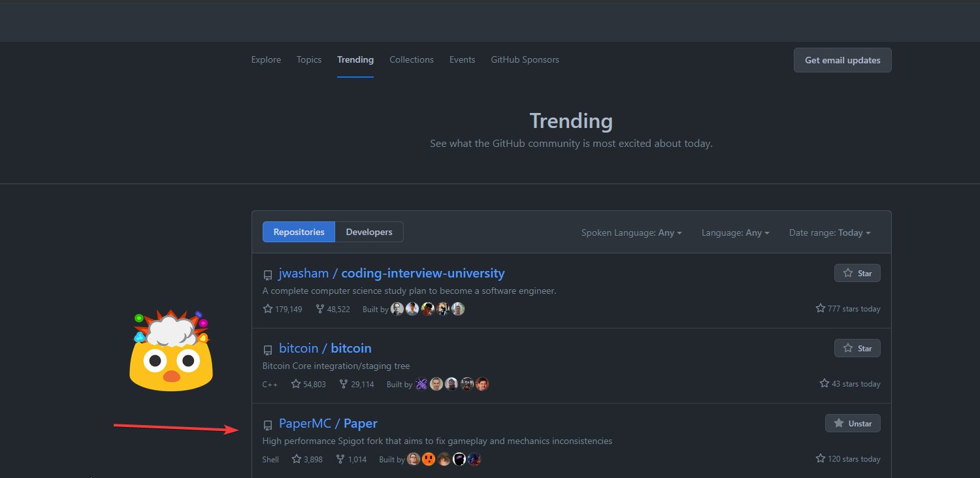Open the first contributor avatar for bitcoin/bitcoin
980x478 pixels.
[x=421, y=384]
